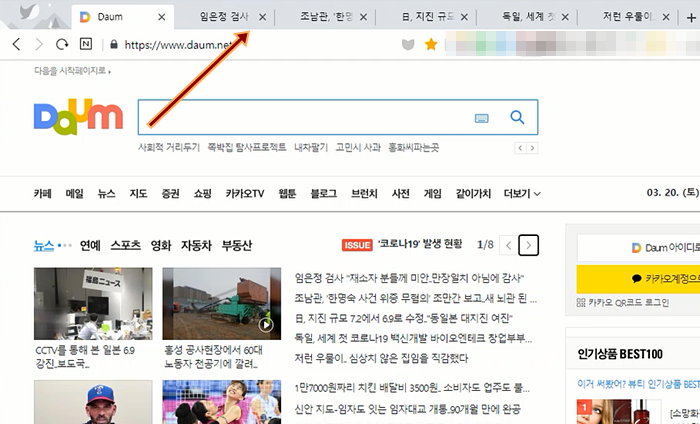This screenshot has height=424, width=700.
Task: Reload the page with the refresh icon
Action: point(62,44)
